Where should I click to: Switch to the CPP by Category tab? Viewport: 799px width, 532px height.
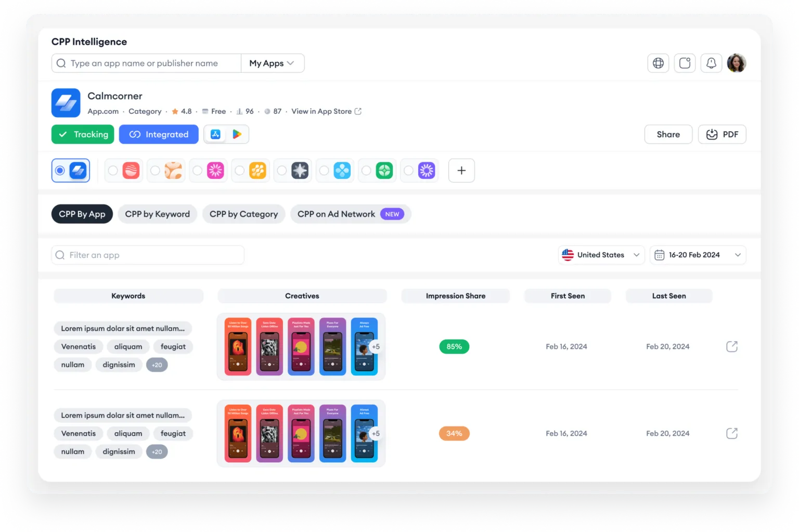pyautogui.click(x=244, y=214)
